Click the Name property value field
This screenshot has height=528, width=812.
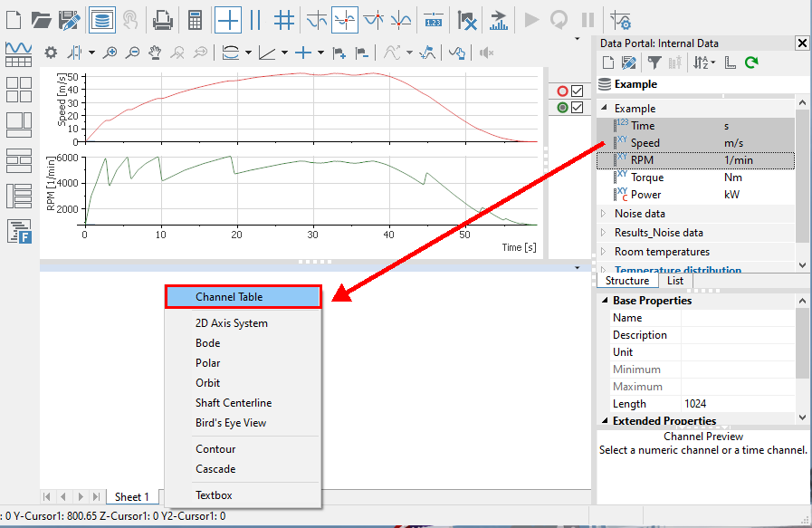738,318
